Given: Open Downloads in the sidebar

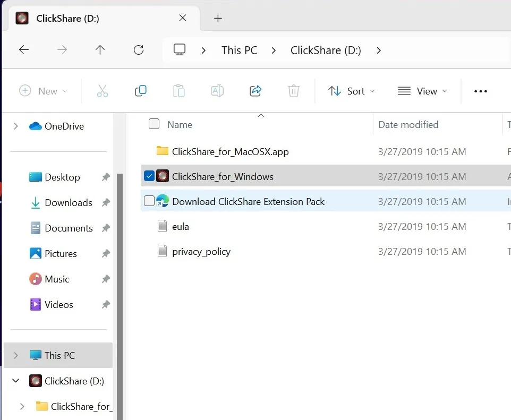Looking at the screenshot, I should [x=69, y=202].
